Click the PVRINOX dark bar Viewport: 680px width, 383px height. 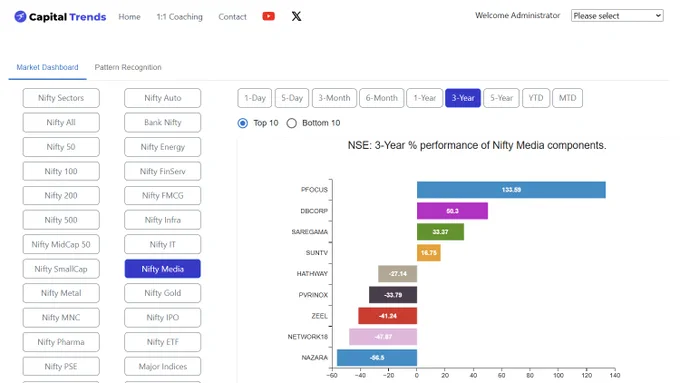tap(393, 295)
